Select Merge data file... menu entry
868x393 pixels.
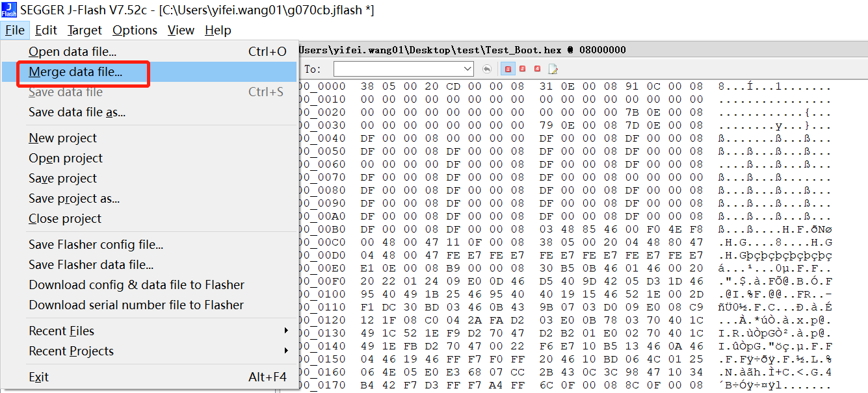click(x=150, y=72)
